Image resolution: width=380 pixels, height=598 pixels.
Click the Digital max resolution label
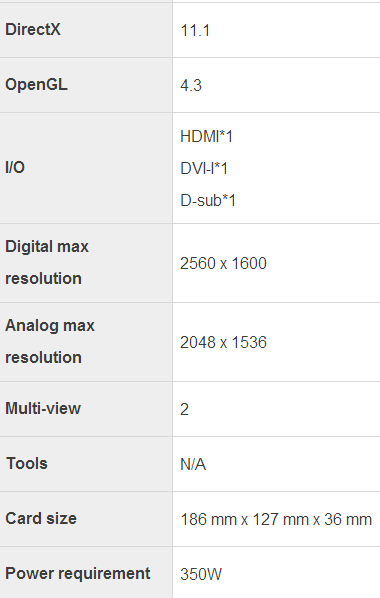pos(47,262)
